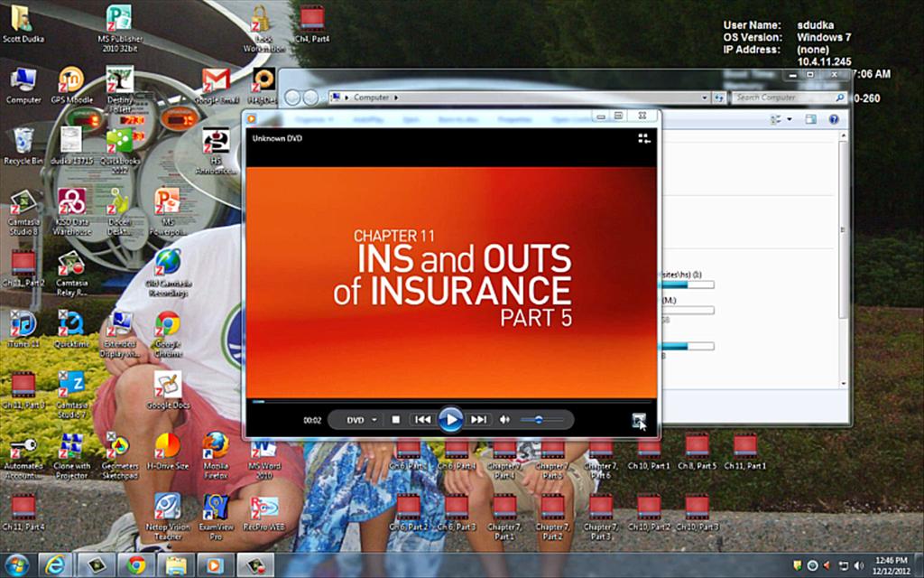924x578 pixels.
Task: Skip to the next DVD chapter
Action: [478, 420]
